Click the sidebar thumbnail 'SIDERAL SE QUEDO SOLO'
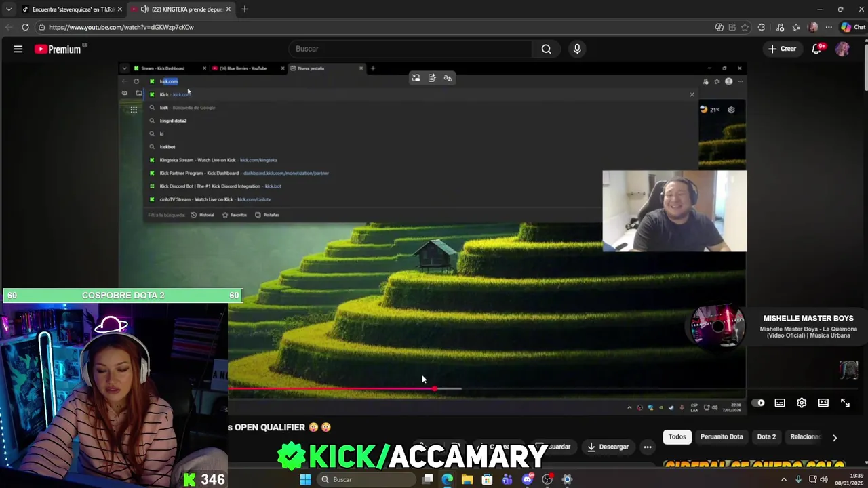This screenshot has width=868, height=488. (x=754, y=465)
